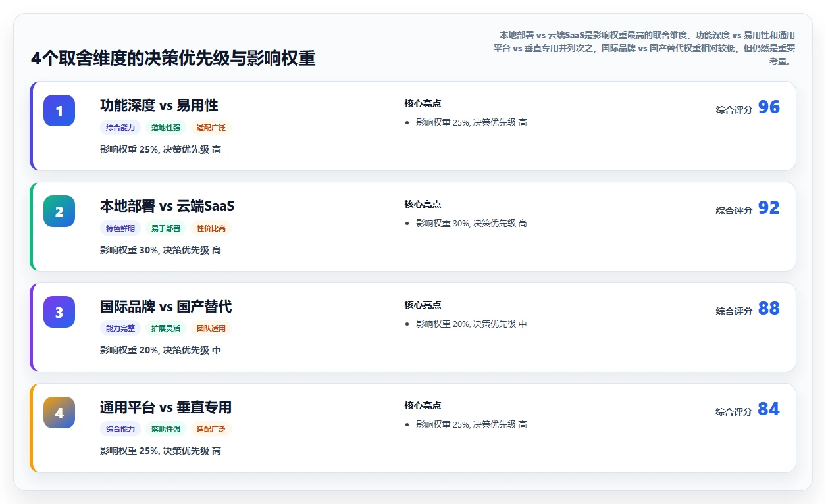Select the heading 功能深度 vs 易用性
Screen dimensions: 826x504
pos(159,105)
